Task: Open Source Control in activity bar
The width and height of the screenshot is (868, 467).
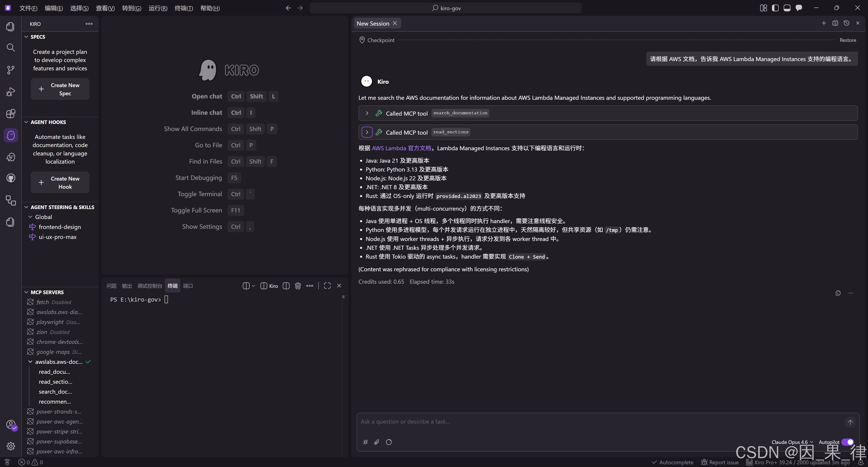Action: coord(11,70)
